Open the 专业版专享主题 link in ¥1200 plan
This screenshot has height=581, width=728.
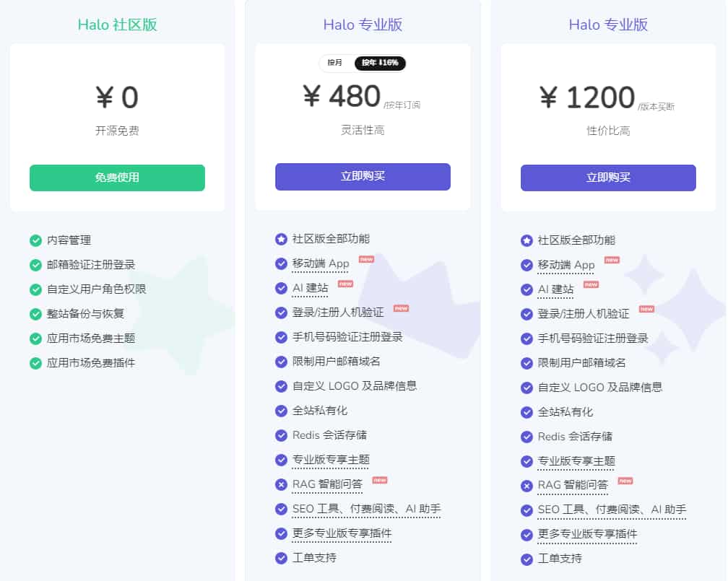[x=576, y=461]
